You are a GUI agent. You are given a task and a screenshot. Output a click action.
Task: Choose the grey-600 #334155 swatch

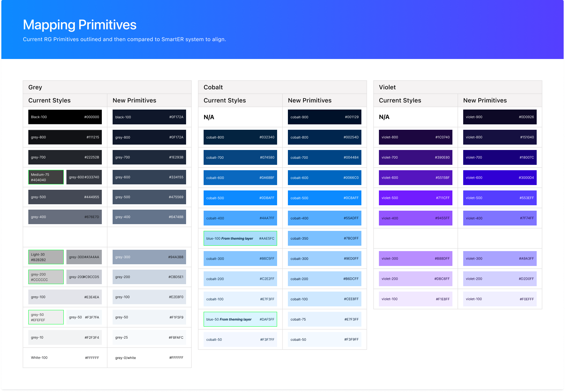click(x=149, y=177)
